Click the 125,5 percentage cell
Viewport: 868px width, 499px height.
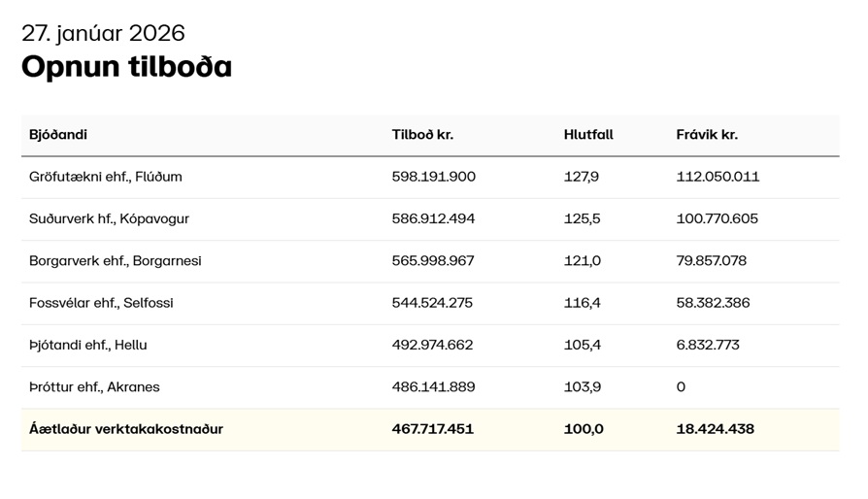[582, 218]
